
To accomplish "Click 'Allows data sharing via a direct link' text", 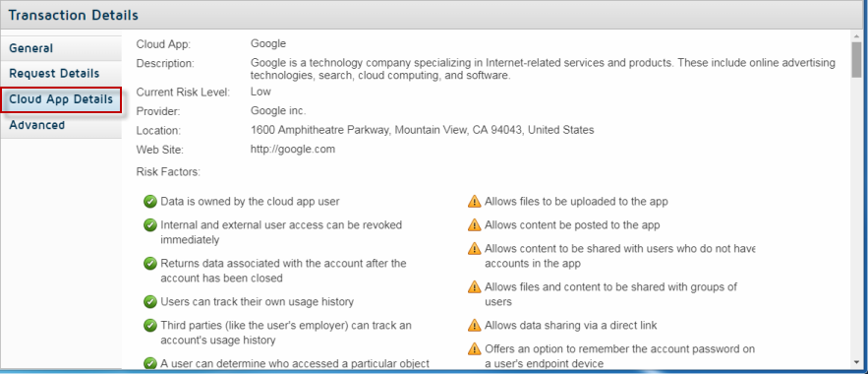I will tap(571, 325).
